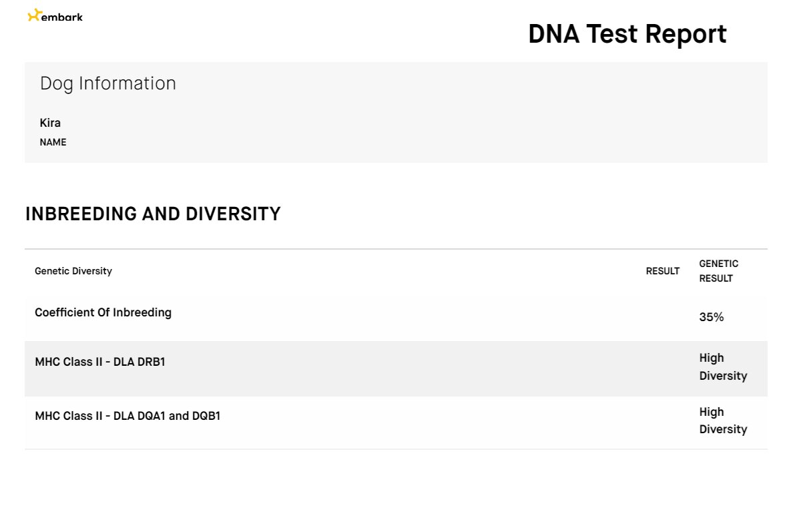Select the DNA Test Report title

point(627,34)
